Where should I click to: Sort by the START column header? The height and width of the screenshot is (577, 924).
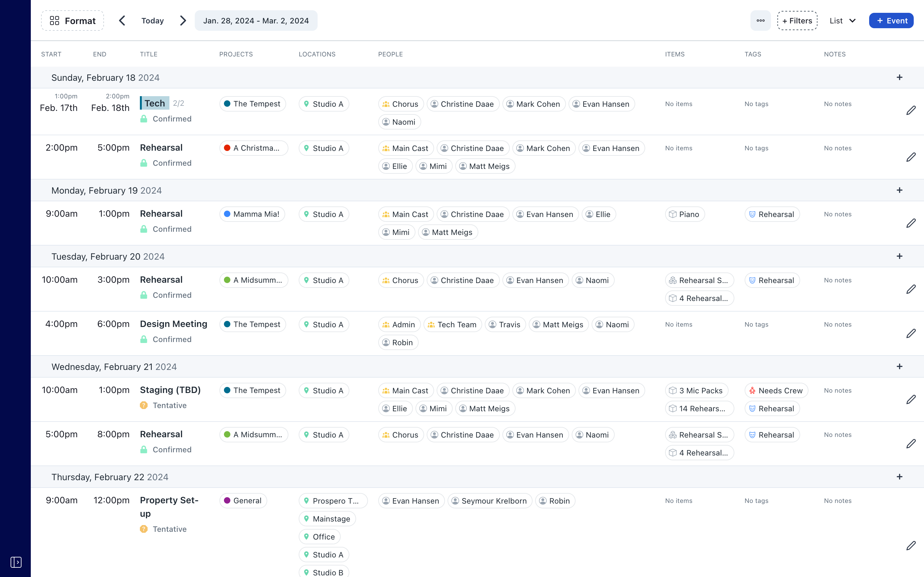(x=51, y=54)
